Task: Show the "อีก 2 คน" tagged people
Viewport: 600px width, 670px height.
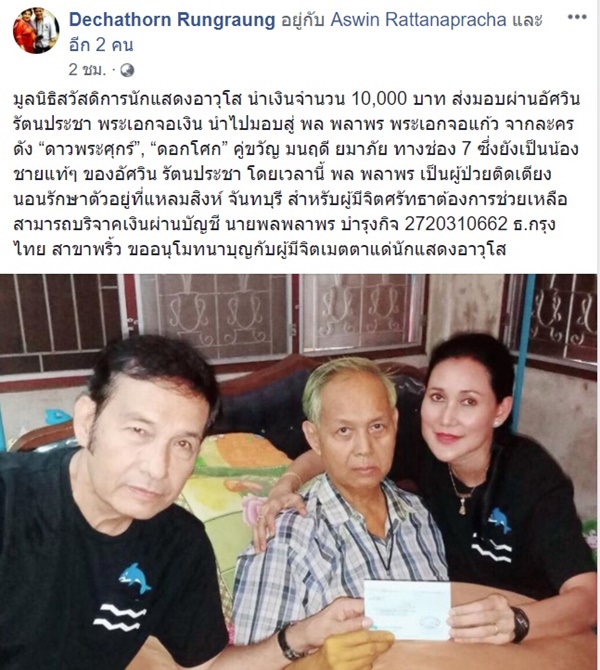Action: pos(101,44)
